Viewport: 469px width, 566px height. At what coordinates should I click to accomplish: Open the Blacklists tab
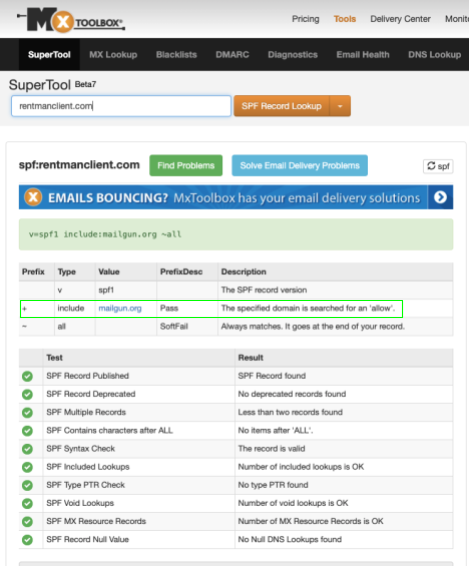tap(176, 55)
